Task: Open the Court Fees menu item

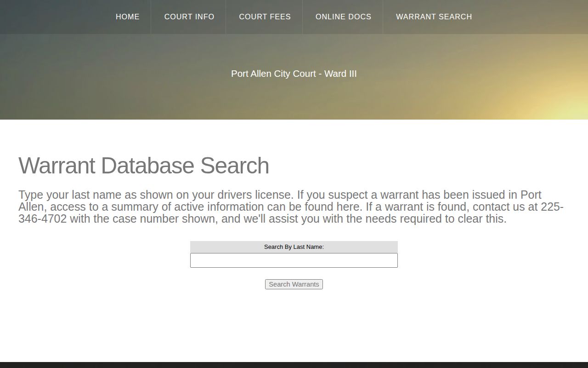Action: tap(265, 17)
